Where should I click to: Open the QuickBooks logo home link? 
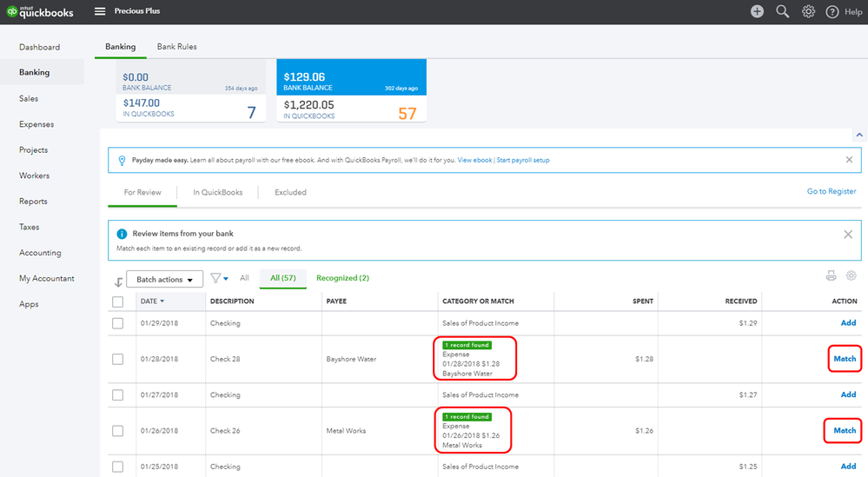[40, 11]
